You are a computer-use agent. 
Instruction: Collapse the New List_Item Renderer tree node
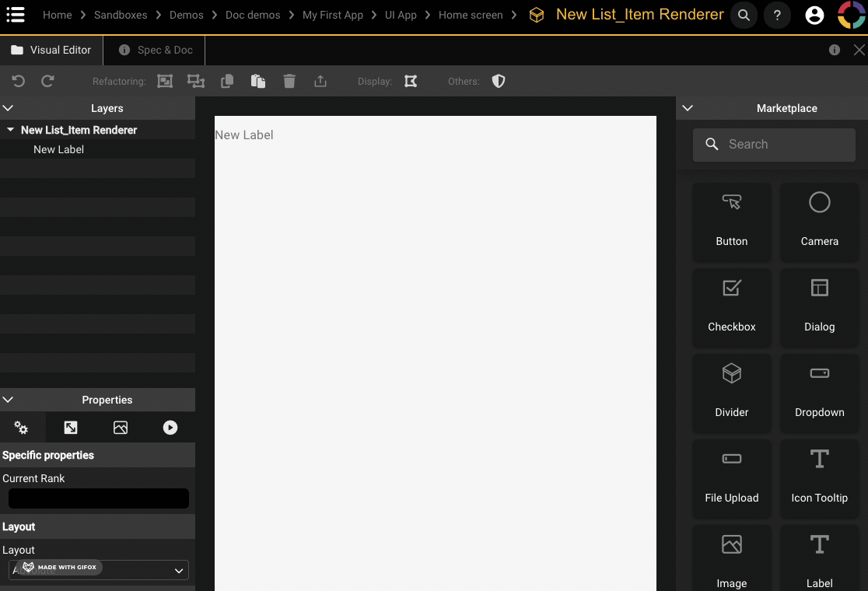click(10, 130)
